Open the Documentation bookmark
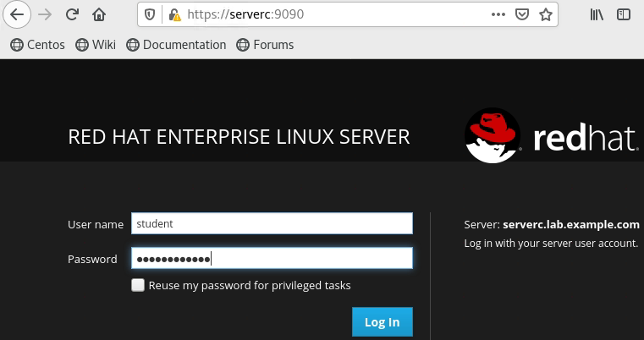This screenshot has height=340, width=644. [x=176, y=45]
